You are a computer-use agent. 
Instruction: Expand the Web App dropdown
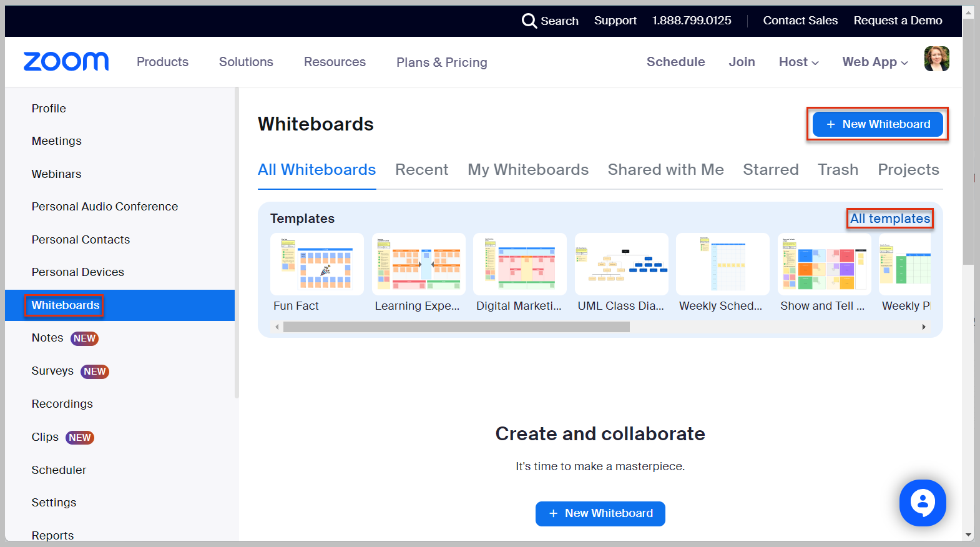point(875,62)
